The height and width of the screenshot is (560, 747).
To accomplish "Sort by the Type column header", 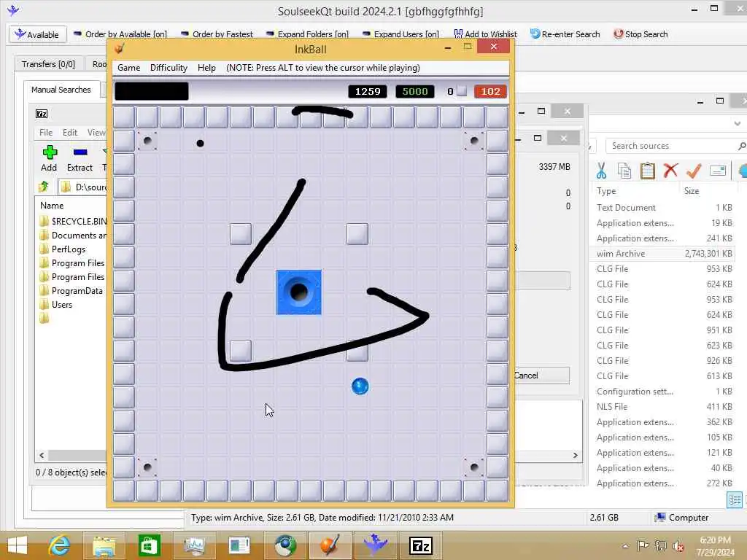I will pos(606,191).
